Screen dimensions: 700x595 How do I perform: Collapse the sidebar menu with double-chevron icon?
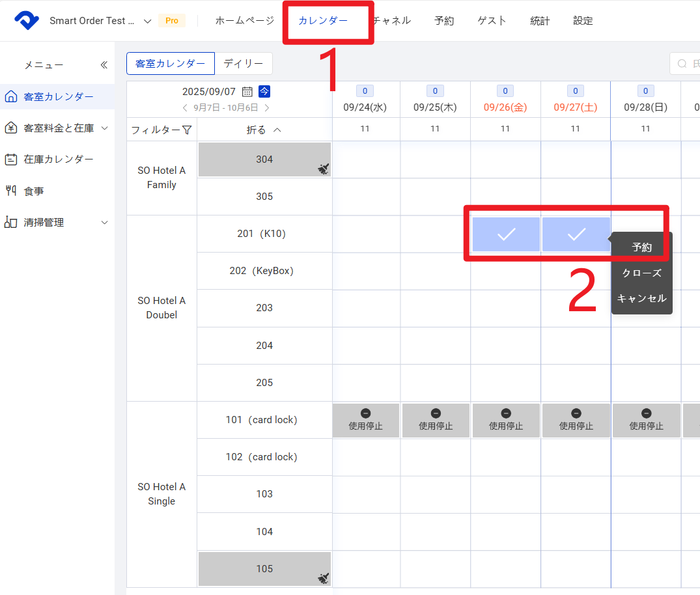pyautogui.click(x=104, y=65)
